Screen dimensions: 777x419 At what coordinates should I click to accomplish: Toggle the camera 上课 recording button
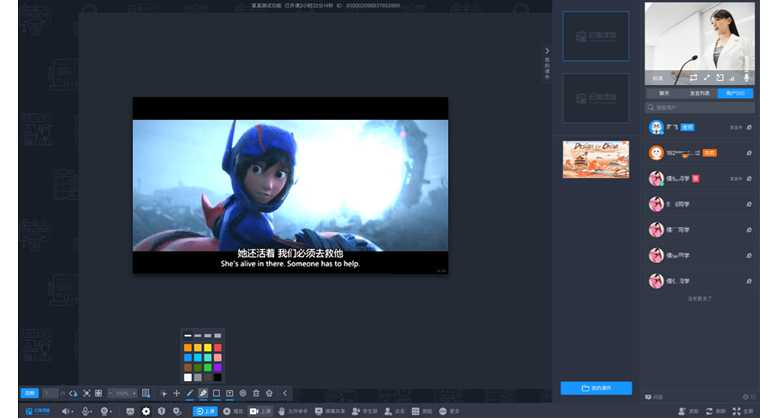pyautogui.click(x=261, y=411)
